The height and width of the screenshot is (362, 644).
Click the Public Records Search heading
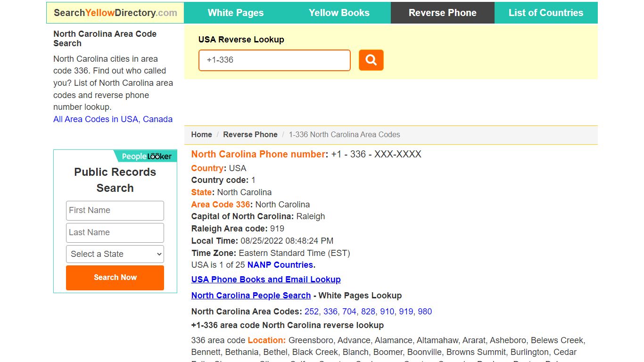pos(115,180)
